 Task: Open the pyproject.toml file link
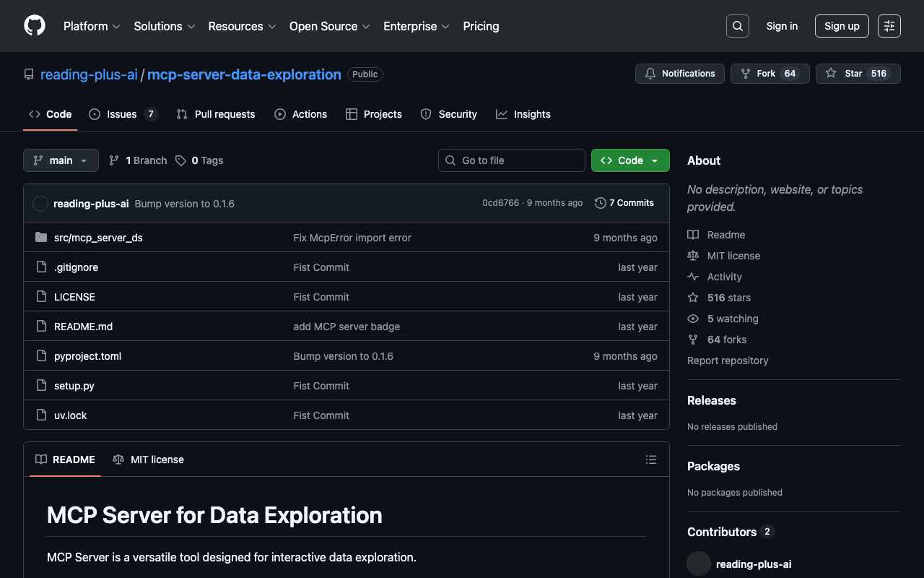pos(87,356)
